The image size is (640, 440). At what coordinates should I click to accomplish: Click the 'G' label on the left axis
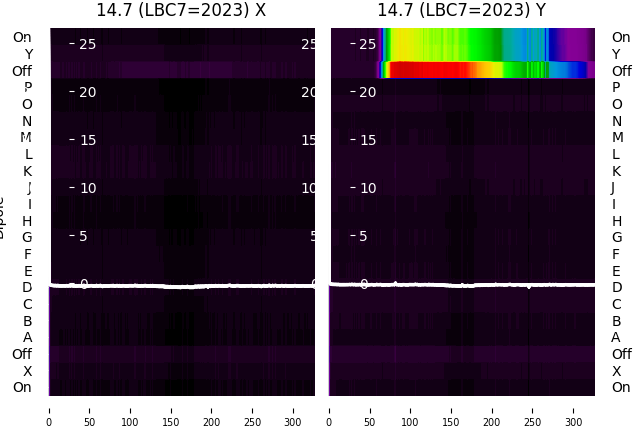coord(27,238)
